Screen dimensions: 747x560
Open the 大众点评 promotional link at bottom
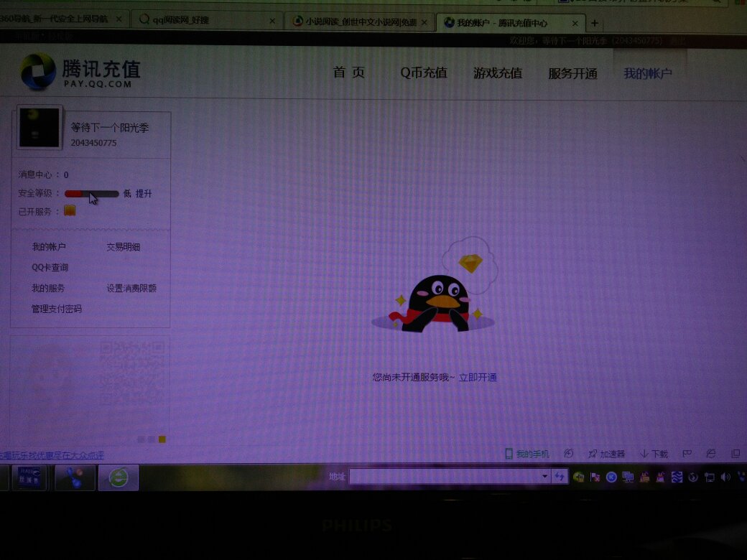52,455
